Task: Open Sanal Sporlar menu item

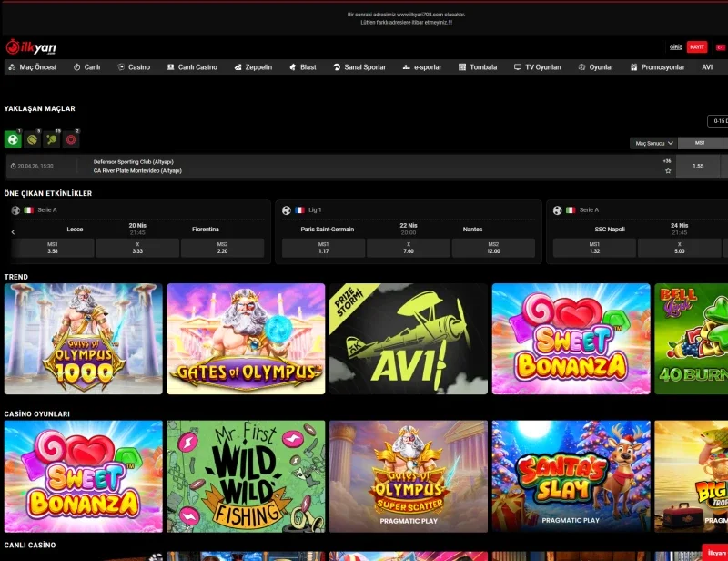Action: [359, 66]
